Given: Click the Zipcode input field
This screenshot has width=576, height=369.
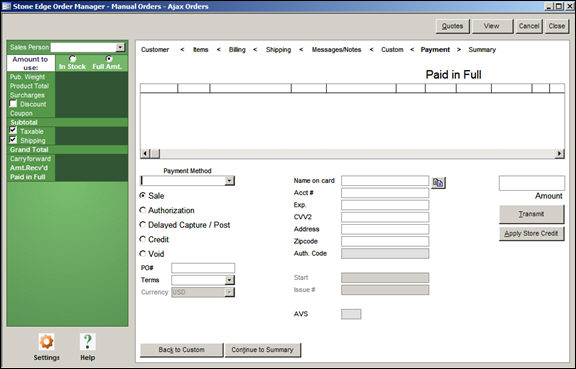Looking at the screenshot, I should [x=385, y=241].
